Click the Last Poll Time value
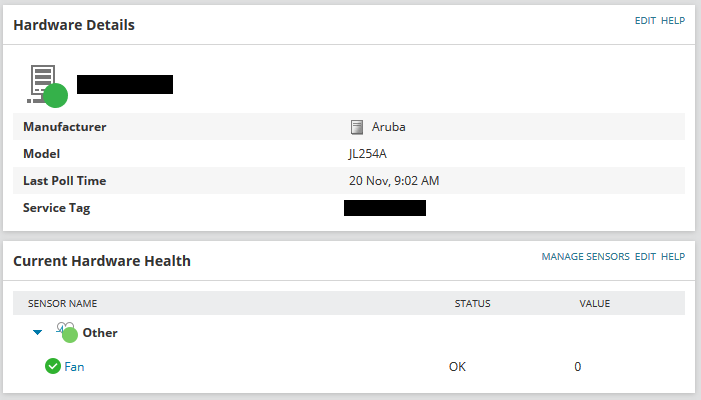 point(394,181)
